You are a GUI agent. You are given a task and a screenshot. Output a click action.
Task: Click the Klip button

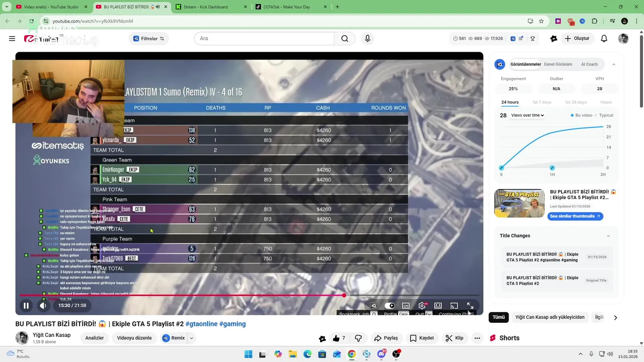pos(454,338)
